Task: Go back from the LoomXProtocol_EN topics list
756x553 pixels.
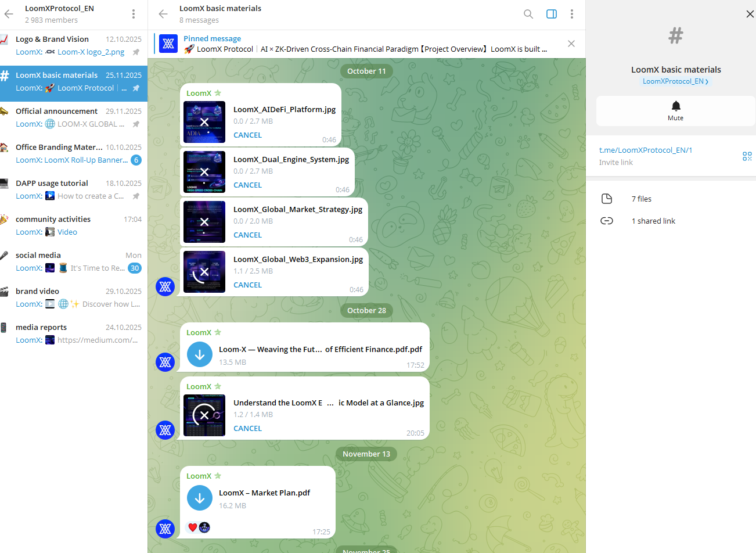Action: point(9,14)
